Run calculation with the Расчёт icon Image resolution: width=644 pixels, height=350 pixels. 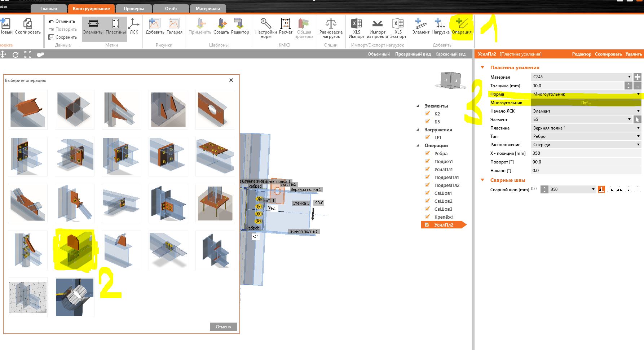pos(286,24)
